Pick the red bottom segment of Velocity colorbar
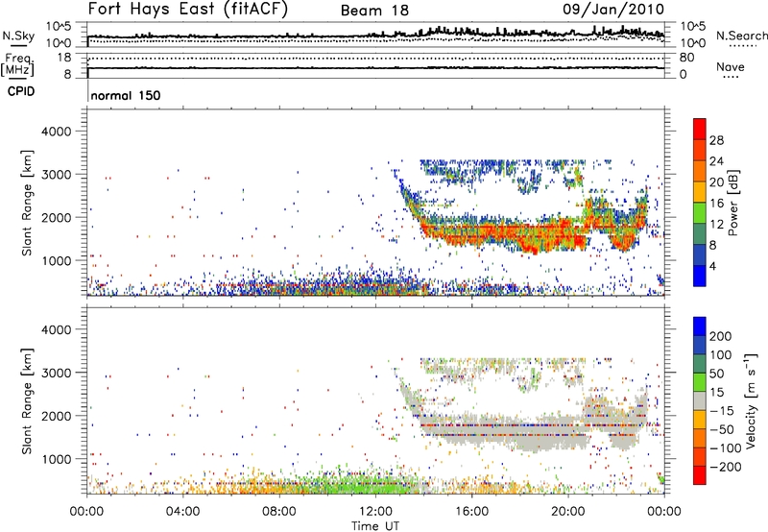 (700, 475)
